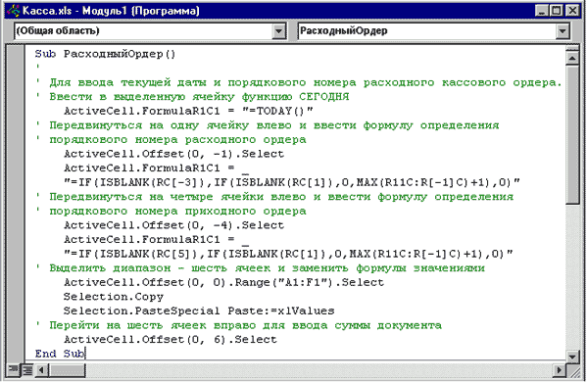
Task: Click the vertical scrollbar thumb
Action: pos(572,134)
